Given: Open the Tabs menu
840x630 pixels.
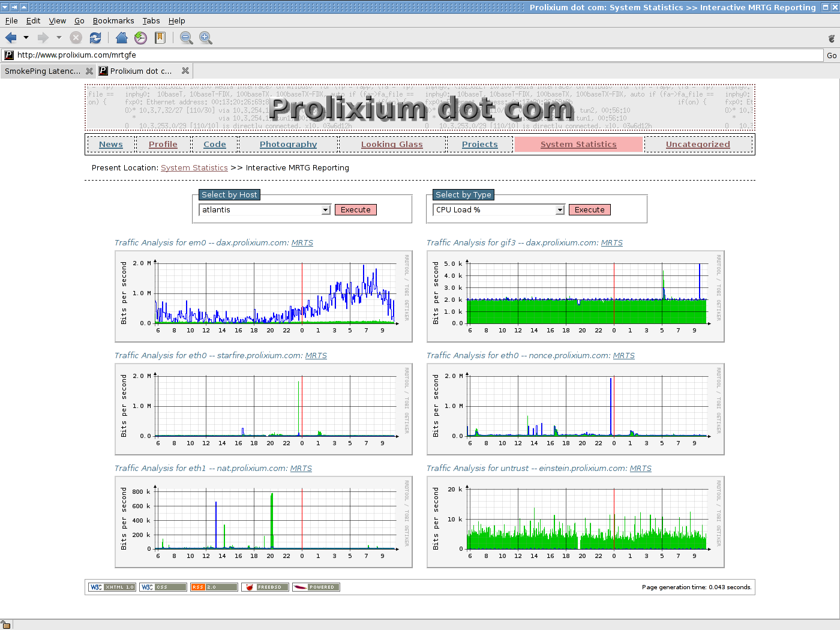Looking at the screenshot, I should pyautogui.click(x=151, y=21).
